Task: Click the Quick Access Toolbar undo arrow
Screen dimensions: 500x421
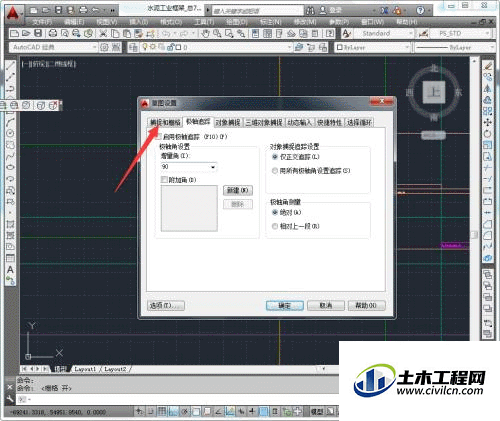Action: tap(95, 10)
